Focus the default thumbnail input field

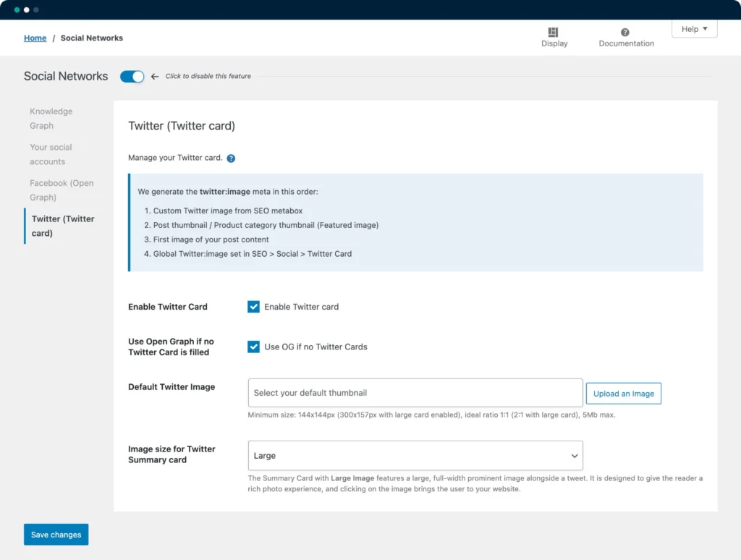click(x=415, y=393)
